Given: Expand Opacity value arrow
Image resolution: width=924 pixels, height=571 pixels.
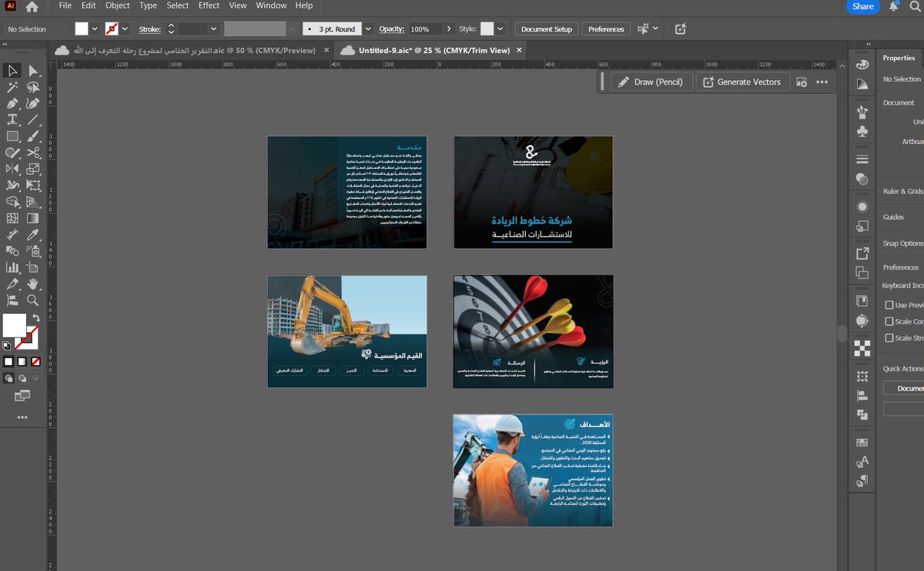Looking at the screenshot, I should click(x=448, y=29).
